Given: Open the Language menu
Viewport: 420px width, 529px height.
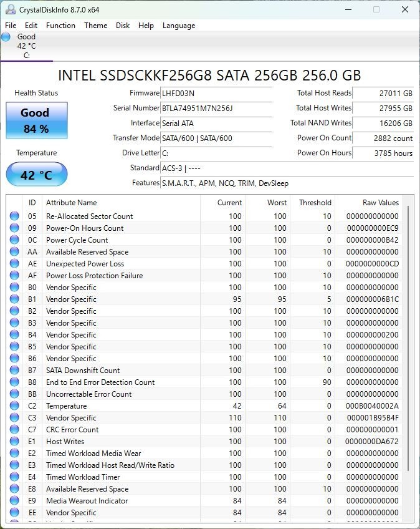Looking at the screenshot, I should [179, 26].
